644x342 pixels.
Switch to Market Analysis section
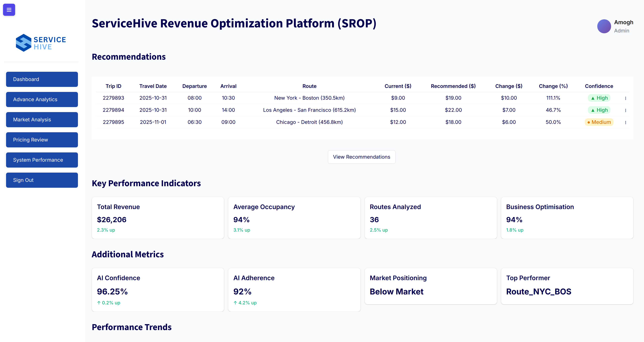pos(42,120)
